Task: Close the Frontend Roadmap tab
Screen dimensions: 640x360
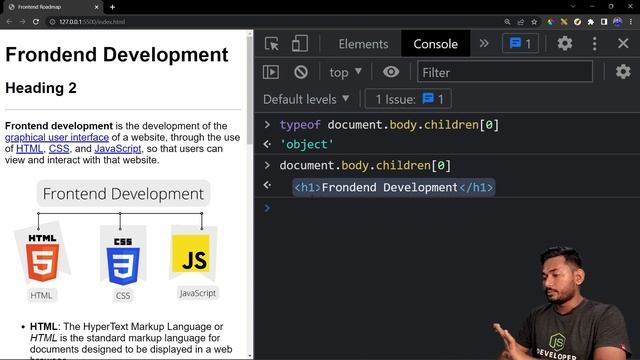Action: tap(96, 7)
